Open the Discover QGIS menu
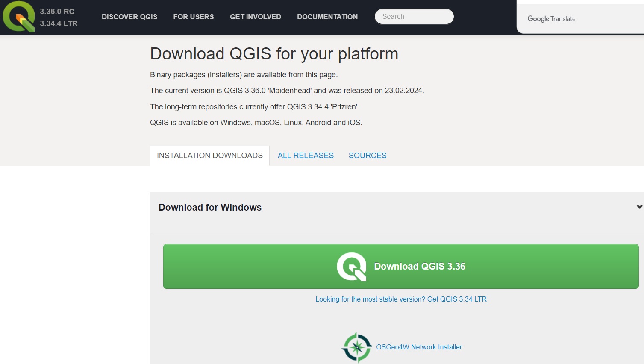The image size is (644, 364). [129, 17]
